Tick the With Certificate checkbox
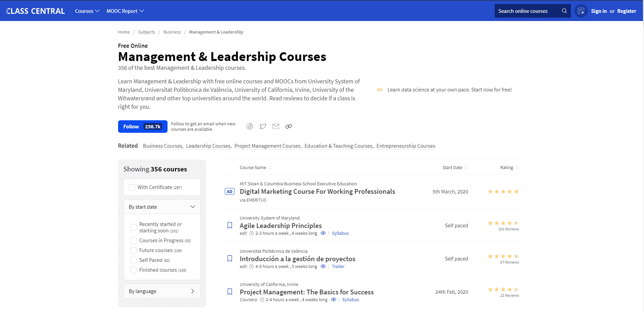 click(x=132, y=187)
